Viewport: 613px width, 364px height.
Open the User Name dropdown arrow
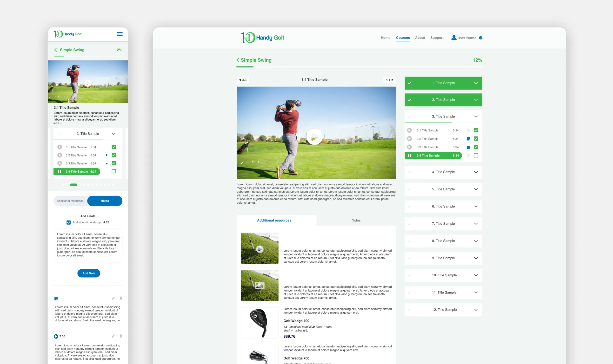tap(480, 38)
